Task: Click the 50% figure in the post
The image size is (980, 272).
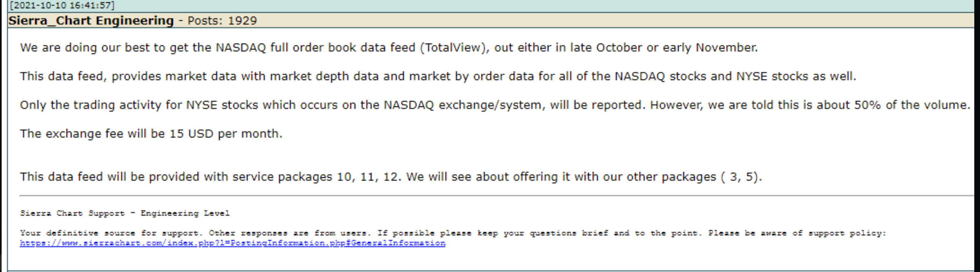Action: pos(867,105)
